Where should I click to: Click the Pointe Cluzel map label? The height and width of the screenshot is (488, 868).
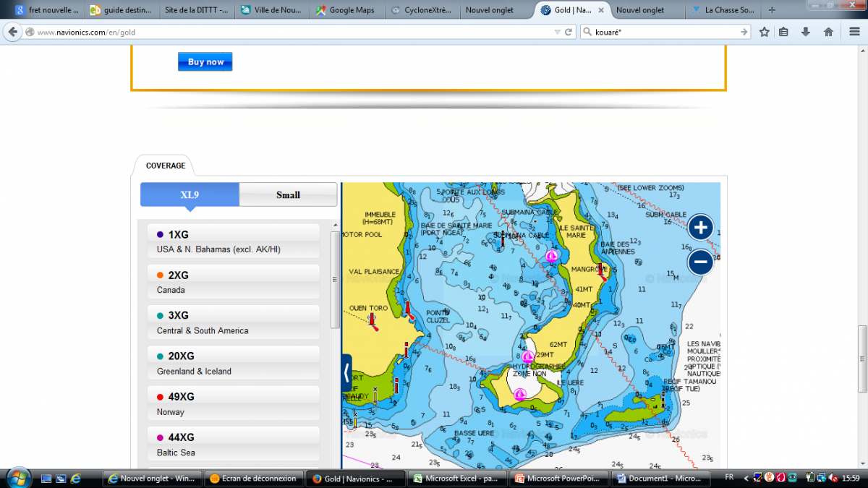(437, 316)
